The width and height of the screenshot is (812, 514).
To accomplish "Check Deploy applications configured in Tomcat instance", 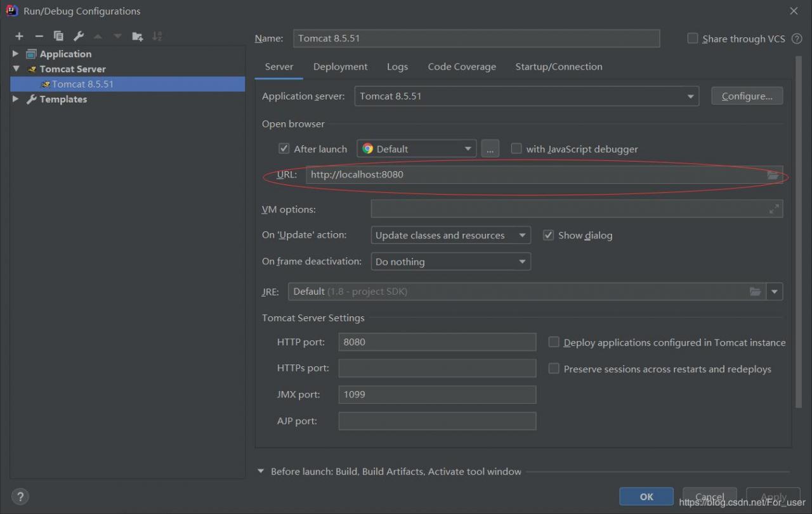I will pos(554,342).
